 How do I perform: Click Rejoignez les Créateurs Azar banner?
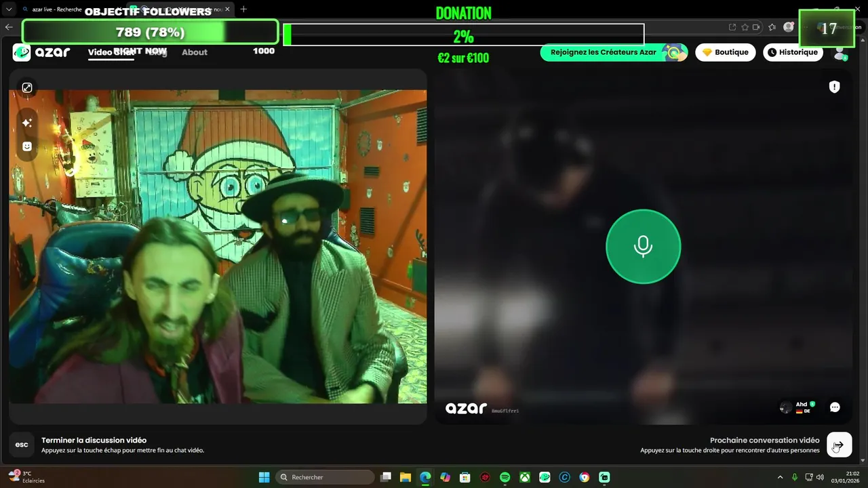pos(614,52)
